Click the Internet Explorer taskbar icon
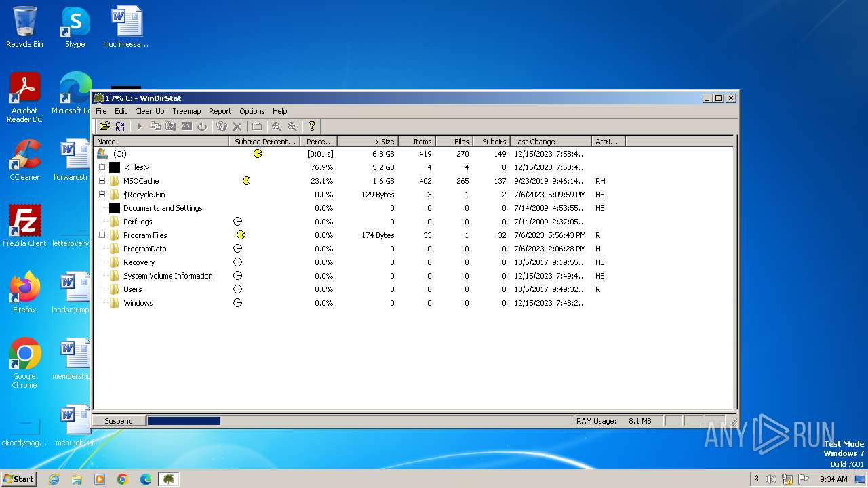The image size is (868, 488). (x=54, y=479)
